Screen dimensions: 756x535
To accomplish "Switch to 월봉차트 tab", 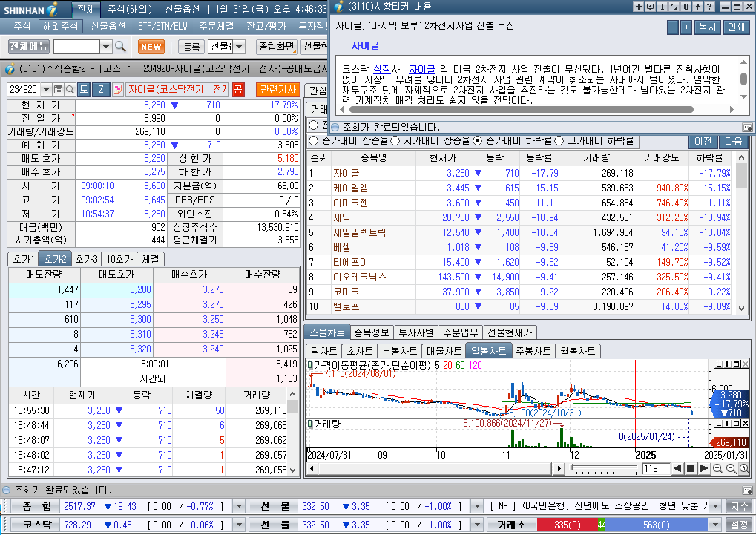I will 578,351.
